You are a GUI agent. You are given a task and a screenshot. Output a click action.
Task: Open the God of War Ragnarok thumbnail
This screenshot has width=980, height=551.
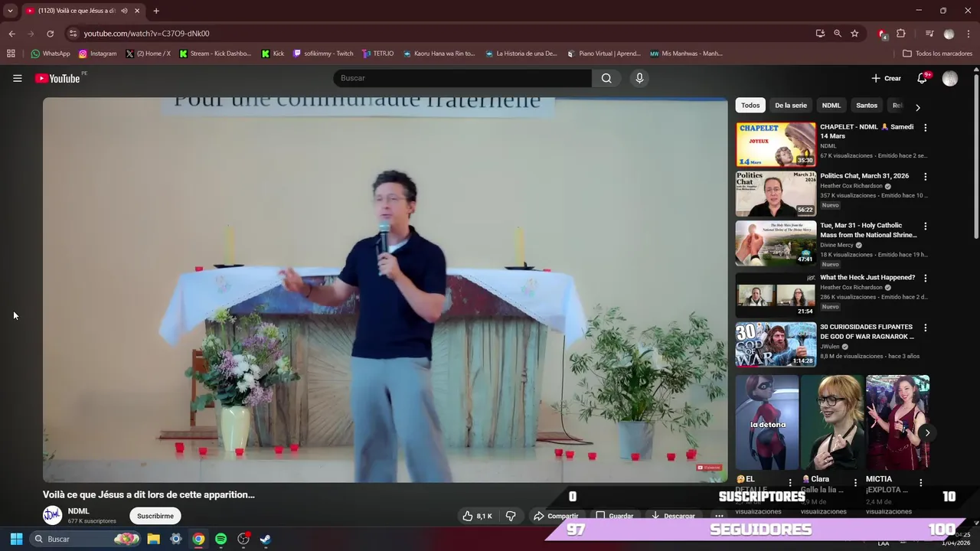[x=776, y=344]
